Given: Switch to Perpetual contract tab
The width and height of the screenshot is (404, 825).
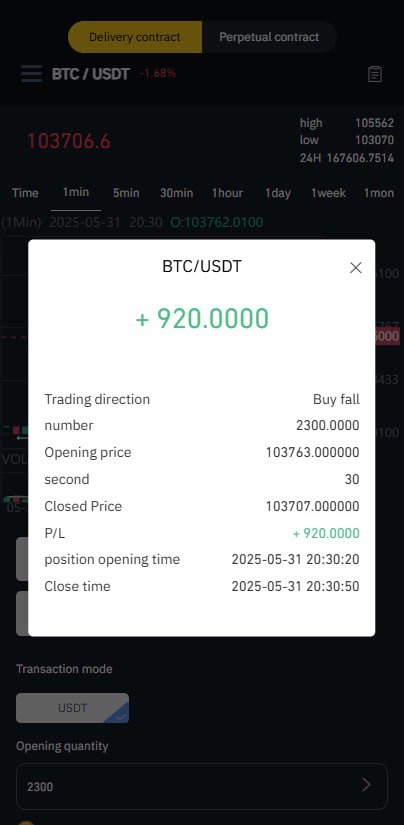Looking at the screenshot, I should pos(269,37).
